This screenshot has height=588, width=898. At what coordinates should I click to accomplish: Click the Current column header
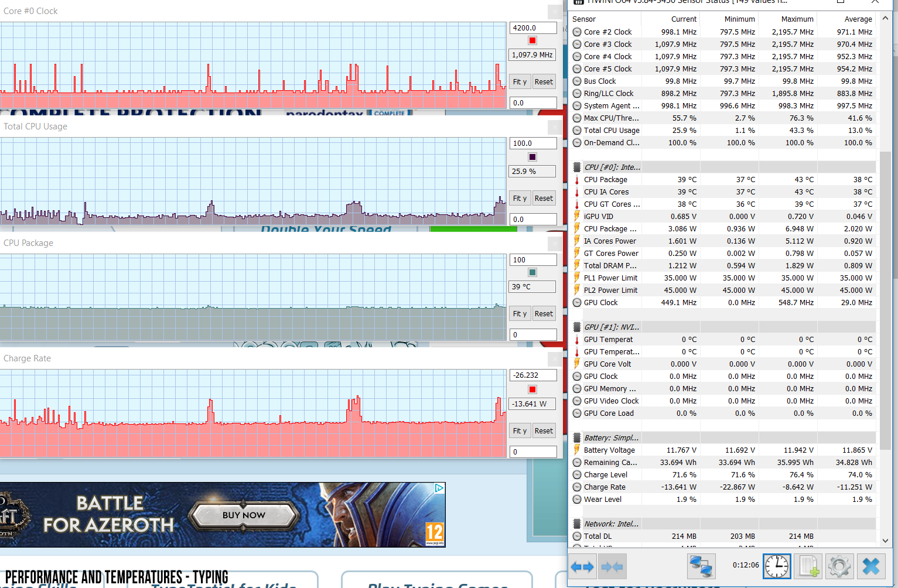click(x=671, y=19)
